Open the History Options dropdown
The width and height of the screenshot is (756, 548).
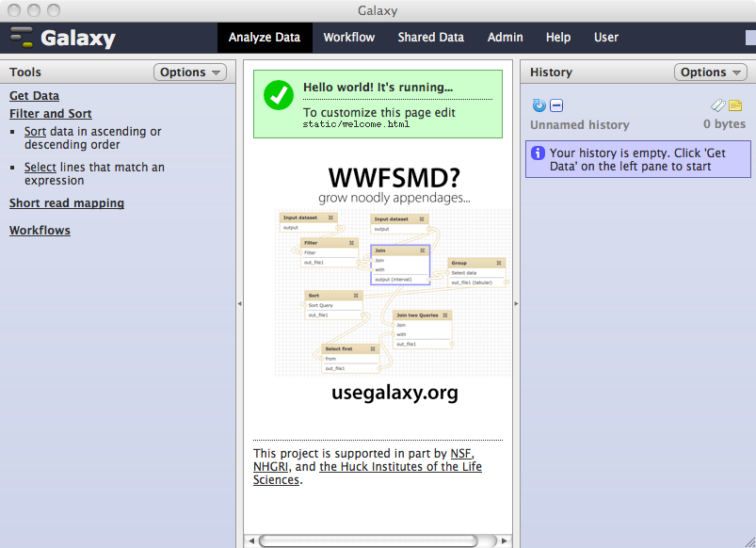[x=711, y=73]
